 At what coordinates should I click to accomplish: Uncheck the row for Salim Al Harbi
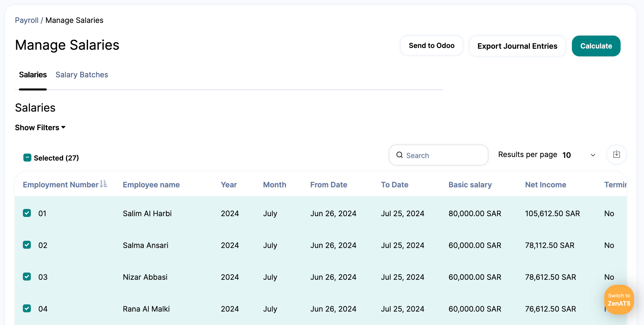coord(27,213)
